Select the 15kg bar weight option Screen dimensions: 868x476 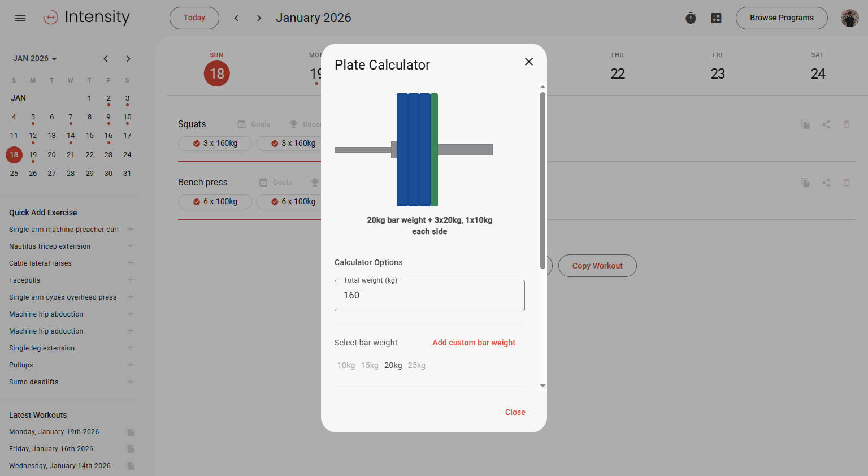(370, 366)
